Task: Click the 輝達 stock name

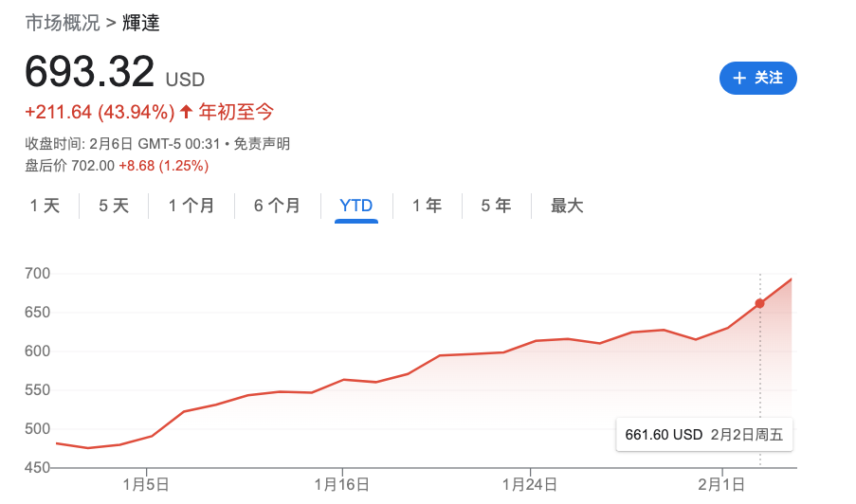Action: [x=141, y=23]
